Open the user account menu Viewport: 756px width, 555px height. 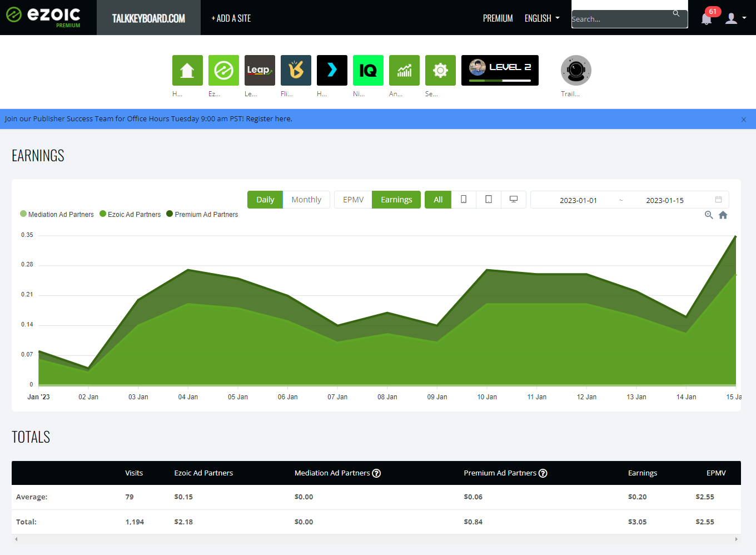coord(735,18)
